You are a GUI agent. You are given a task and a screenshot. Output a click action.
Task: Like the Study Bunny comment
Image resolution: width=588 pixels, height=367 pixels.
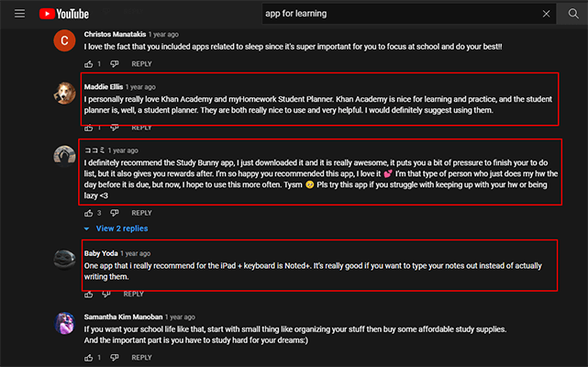point(89,212)
